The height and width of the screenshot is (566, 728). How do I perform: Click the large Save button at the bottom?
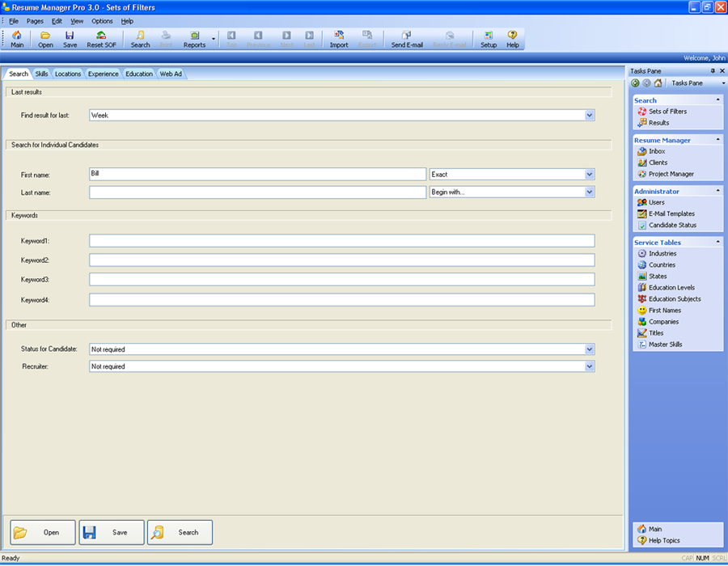[112, 533]
